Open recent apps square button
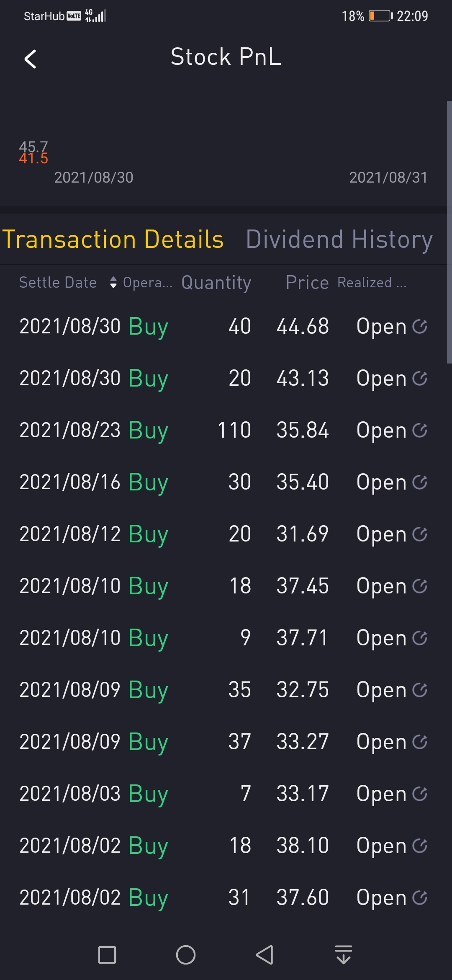 tap(107, 955)
